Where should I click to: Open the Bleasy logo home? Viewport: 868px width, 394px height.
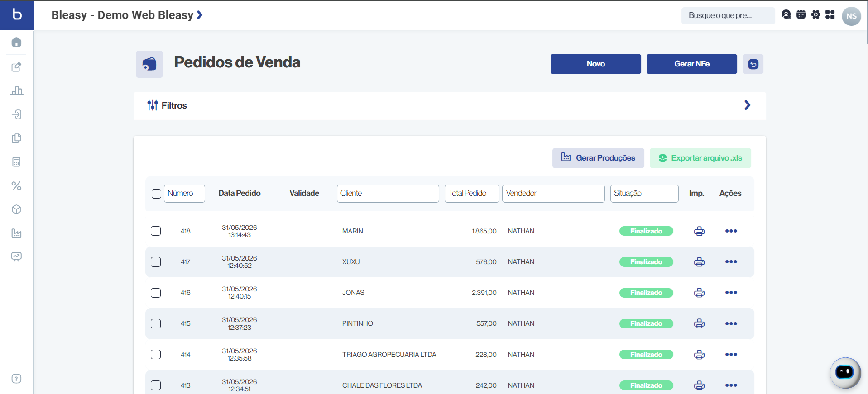click(x=17, y=15)
